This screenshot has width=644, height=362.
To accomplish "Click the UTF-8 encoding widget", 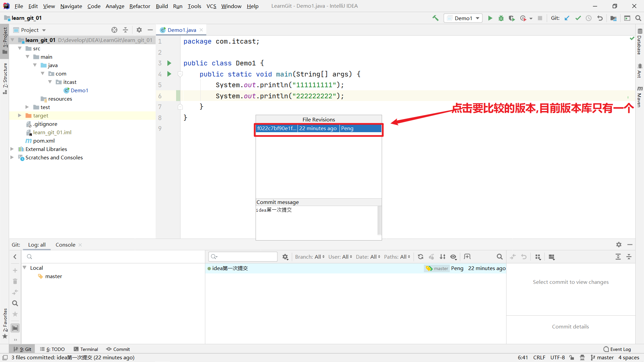I will coord(557,358).
